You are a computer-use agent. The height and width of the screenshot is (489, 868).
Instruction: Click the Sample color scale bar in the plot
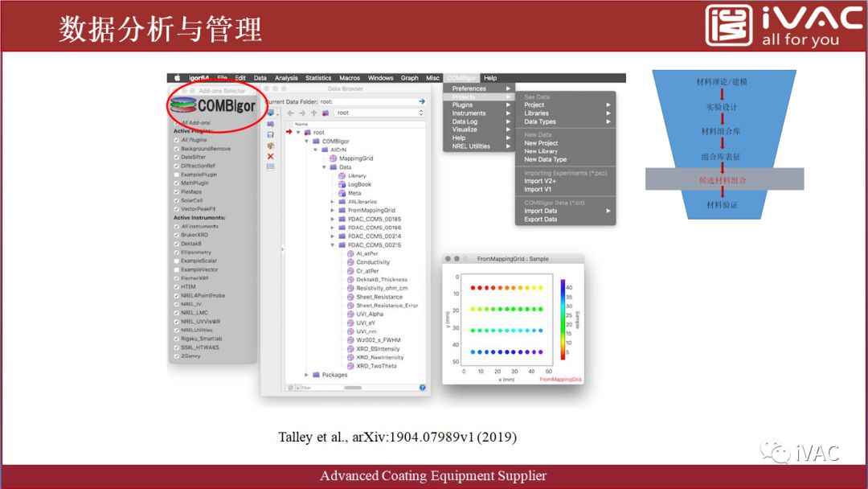click(x=563, y=319)
